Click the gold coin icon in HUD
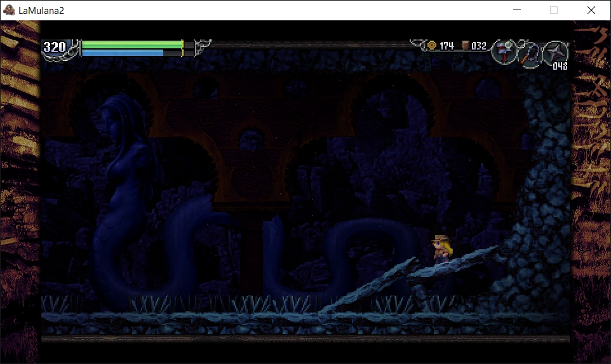Viewport: 611px width, 364px height. (x=432, y=46)
